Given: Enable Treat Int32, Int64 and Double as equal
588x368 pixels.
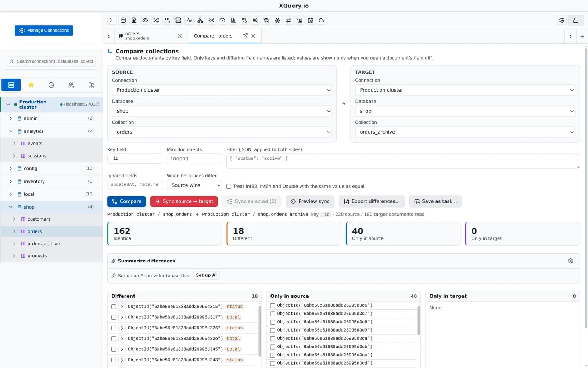Looking at the screenshot, I should click(229, 187).
